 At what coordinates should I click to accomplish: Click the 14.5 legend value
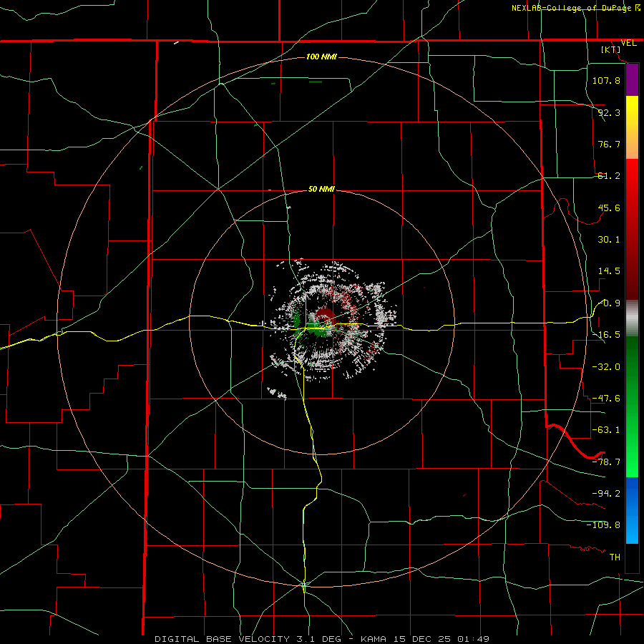click(609, 271)
